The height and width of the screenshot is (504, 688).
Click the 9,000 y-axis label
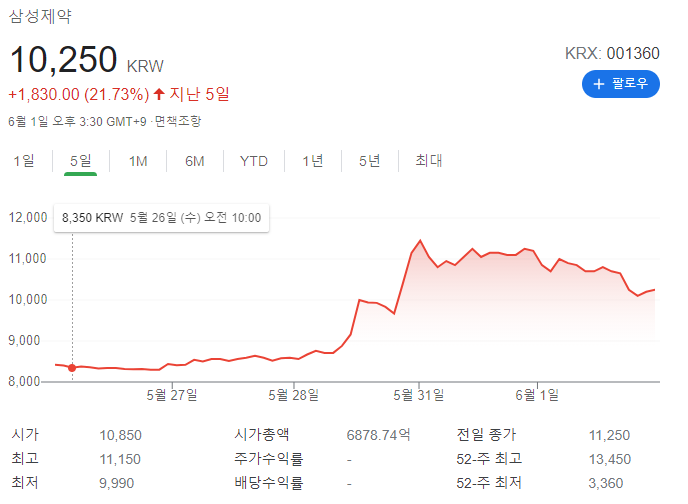point(24,341)
